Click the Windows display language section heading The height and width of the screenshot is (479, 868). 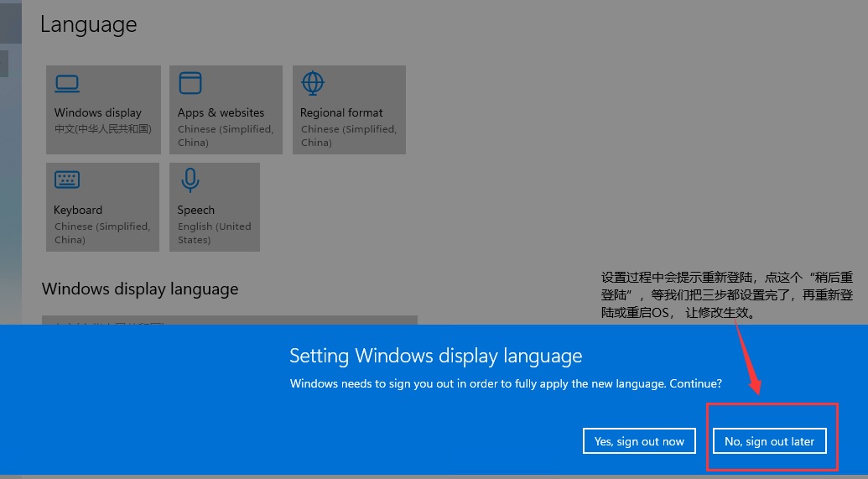coord(140,289)
